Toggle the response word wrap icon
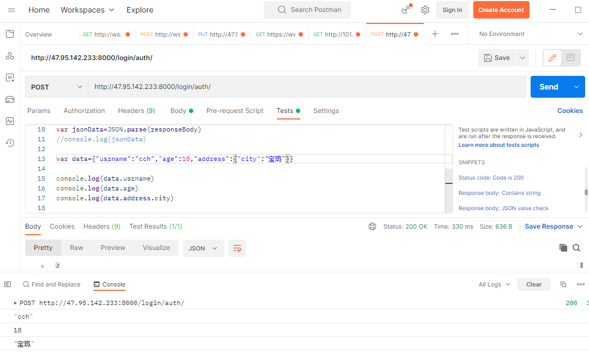The height and width of the screenshot is (364, 589). (237, 248)
